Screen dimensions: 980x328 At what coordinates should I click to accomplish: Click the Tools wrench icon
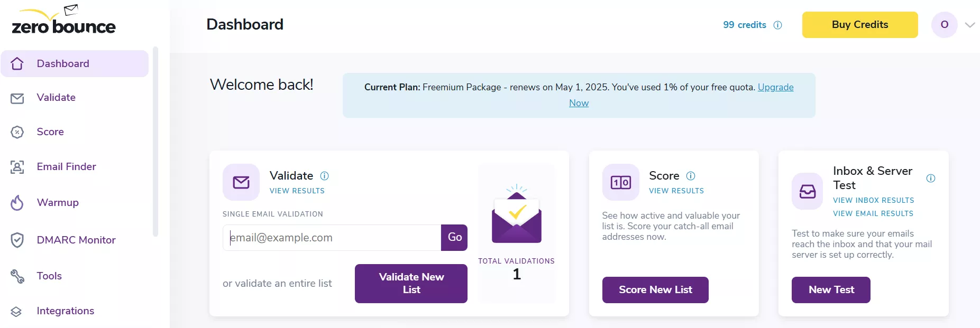[17, 276]
